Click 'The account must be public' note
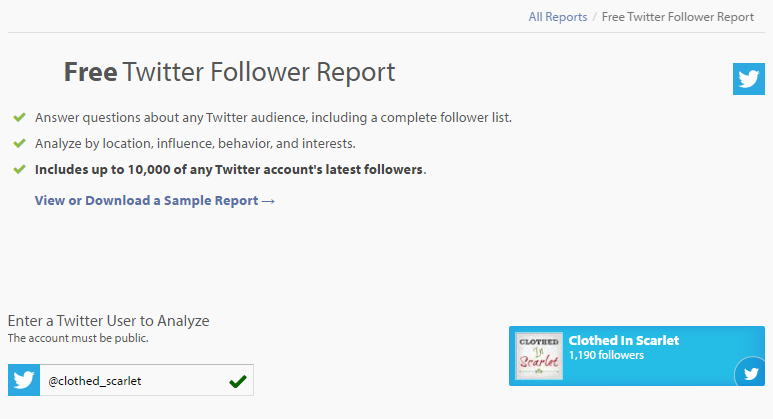The image size is (773, 419). [78, 338]
